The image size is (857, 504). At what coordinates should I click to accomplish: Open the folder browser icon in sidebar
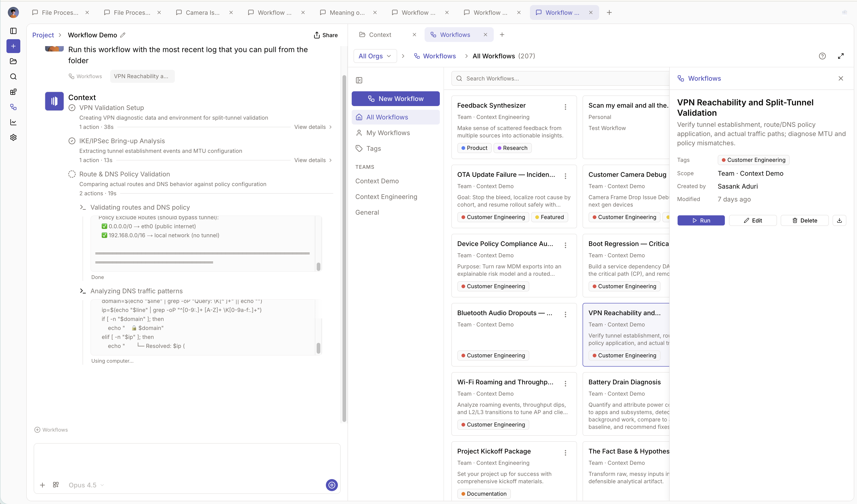(x=13, y=61)
